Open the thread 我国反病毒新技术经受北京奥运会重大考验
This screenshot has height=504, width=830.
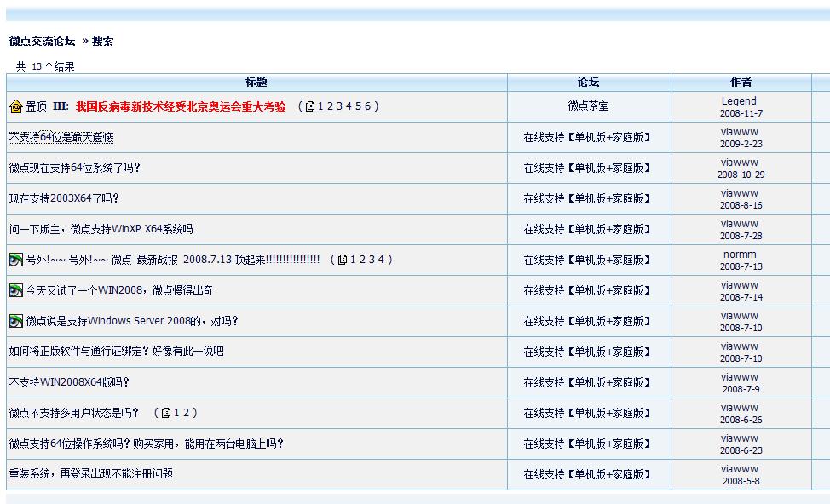coord(181,106)
